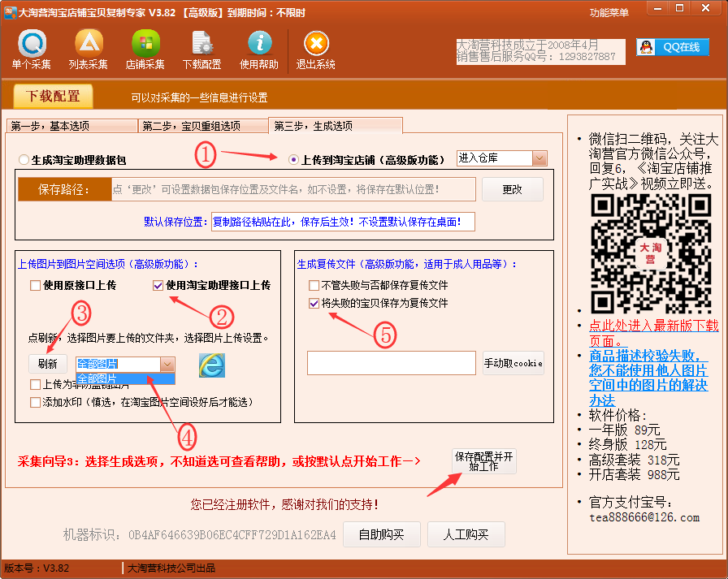Click the 终身版 128元 price text
The image size is (728, 579).
[x=628, y=444]
